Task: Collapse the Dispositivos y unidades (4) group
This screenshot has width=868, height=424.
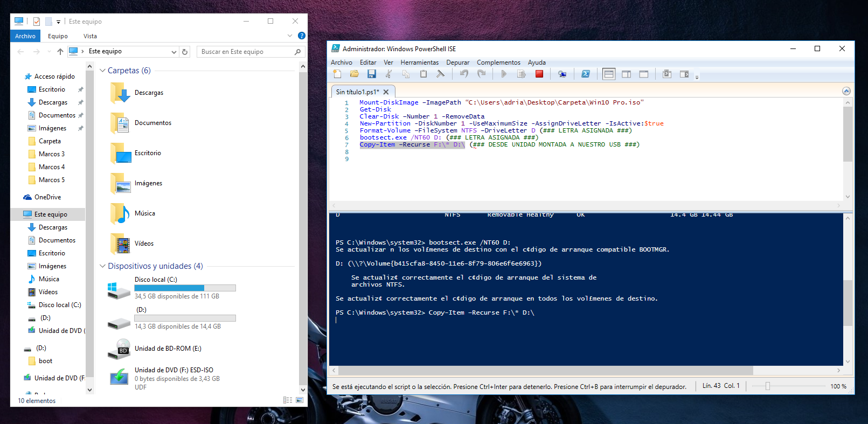Action: coord(103,266)
